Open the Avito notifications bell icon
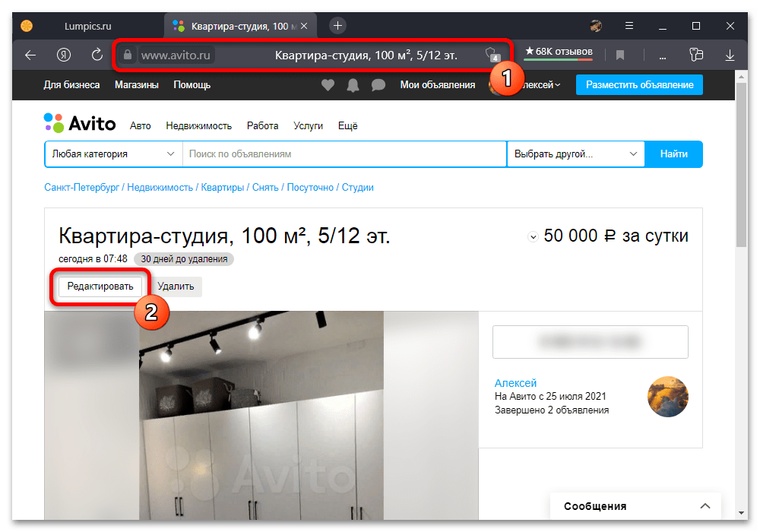The width and height of the screenshot is (760, 532). tap(353, 85)
